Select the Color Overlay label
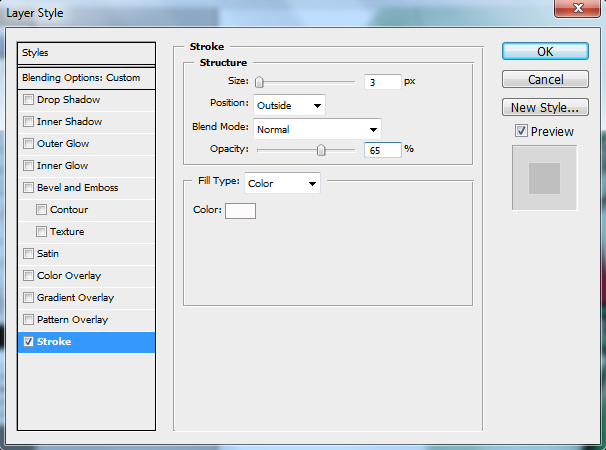 coord(69,276)
